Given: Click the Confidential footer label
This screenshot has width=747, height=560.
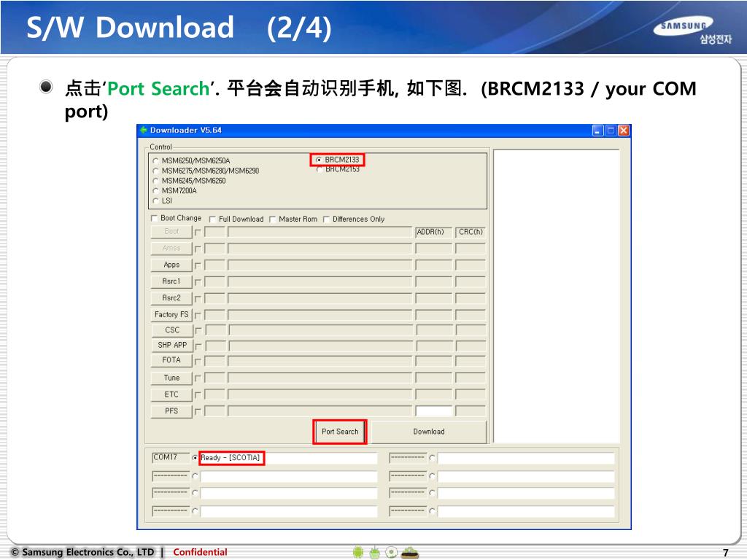Looking at the screenshot, I should 200,553.
